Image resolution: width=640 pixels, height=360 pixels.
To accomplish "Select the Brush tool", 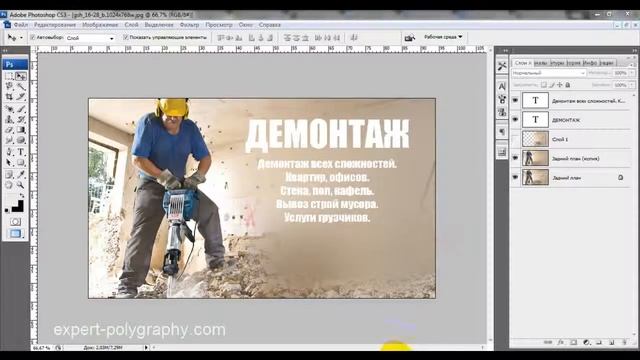I will pos(21,109).
